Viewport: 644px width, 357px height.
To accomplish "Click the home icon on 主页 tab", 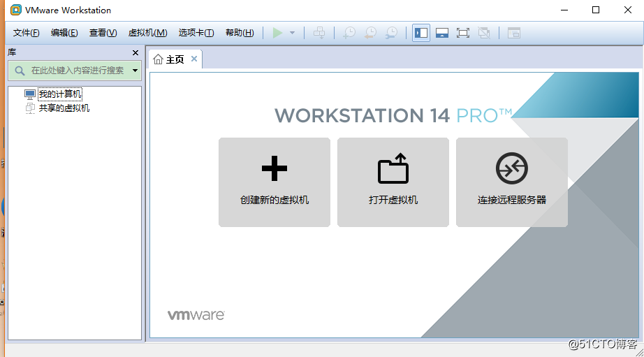I will point(158,59).
